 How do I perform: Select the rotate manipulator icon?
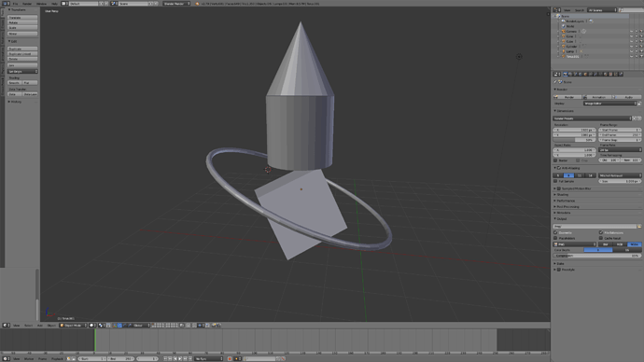pos(124,326)
